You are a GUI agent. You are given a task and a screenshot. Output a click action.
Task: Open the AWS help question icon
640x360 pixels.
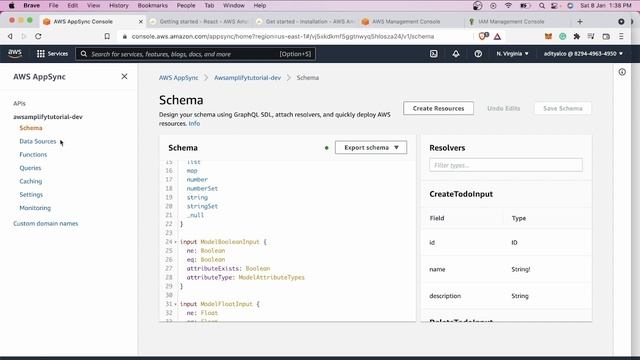pos(478,53)
